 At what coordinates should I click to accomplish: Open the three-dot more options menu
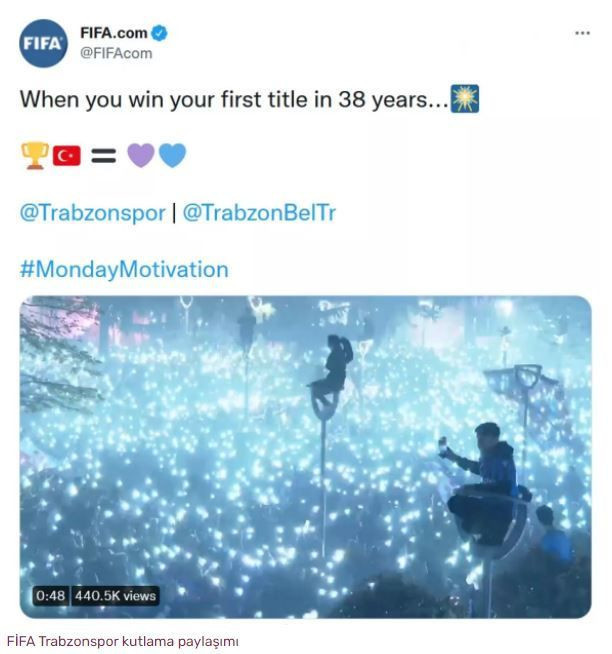[x=582, y=33]
